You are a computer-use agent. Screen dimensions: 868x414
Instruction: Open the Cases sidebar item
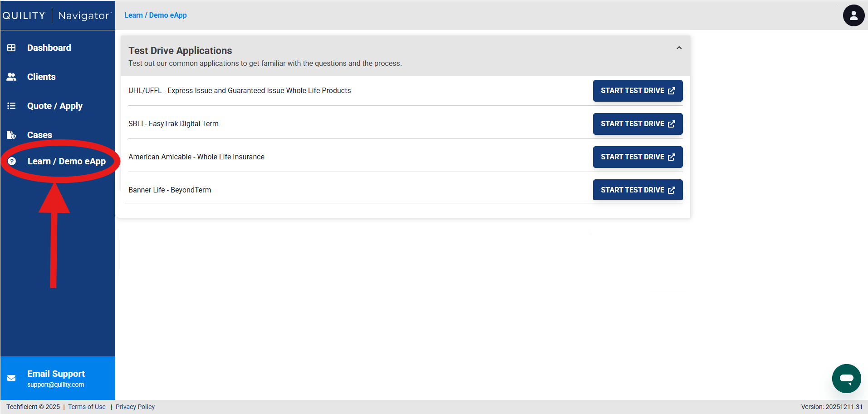(39, 135)
